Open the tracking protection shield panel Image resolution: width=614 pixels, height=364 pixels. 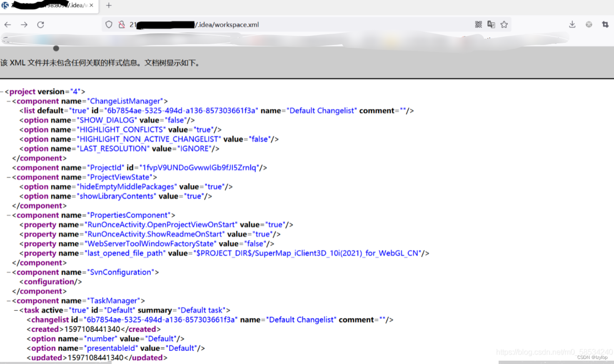pyautogui.click(x=109, y=24)
